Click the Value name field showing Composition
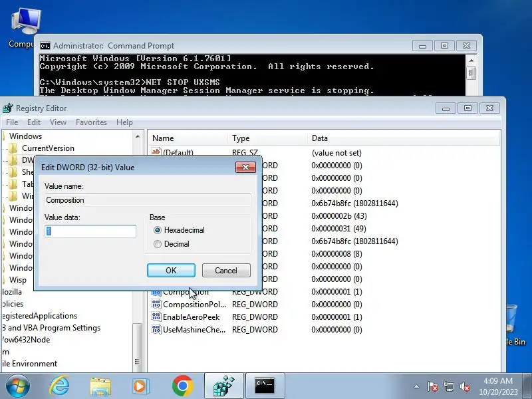Image resolution: width=532 pixels, height=399 pixels. (148, 200)
